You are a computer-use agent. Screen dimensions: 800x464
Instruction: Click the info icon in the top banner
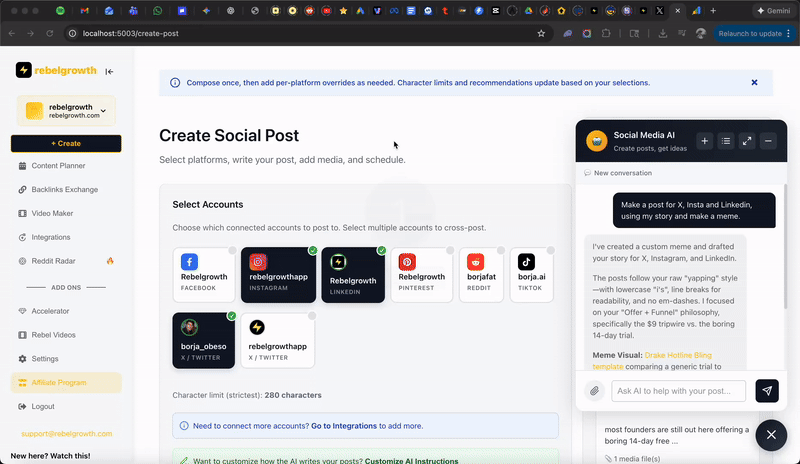pos(175,83)
